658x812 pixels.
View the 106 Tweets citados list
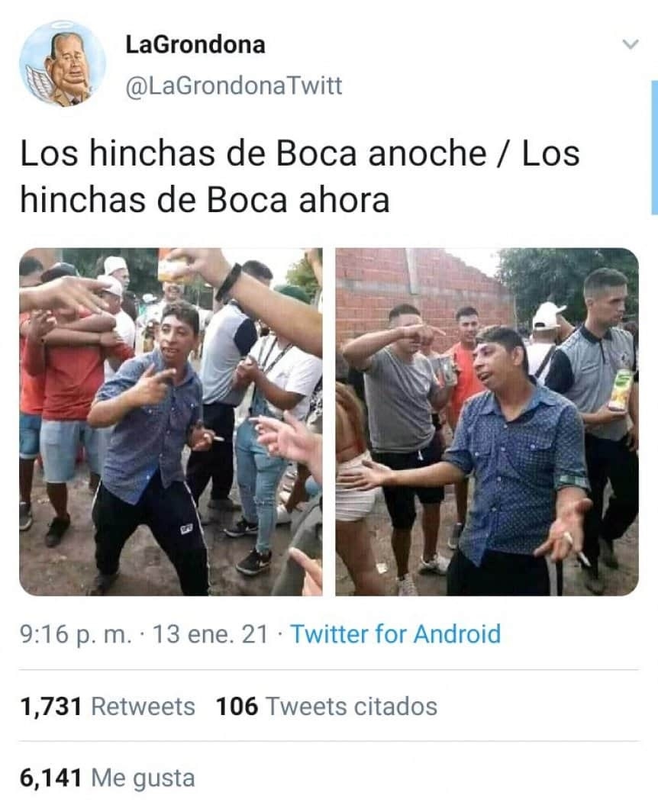click(327, 707)
